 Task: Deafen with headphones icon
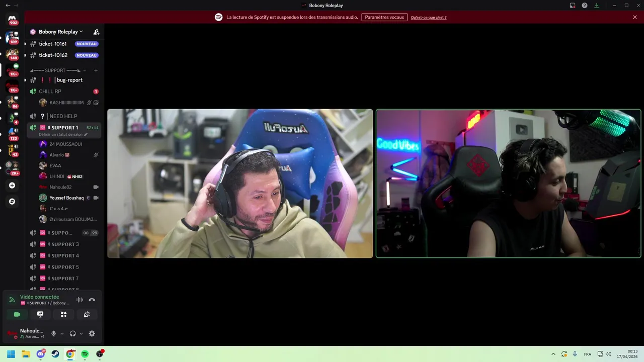point(73,333)
